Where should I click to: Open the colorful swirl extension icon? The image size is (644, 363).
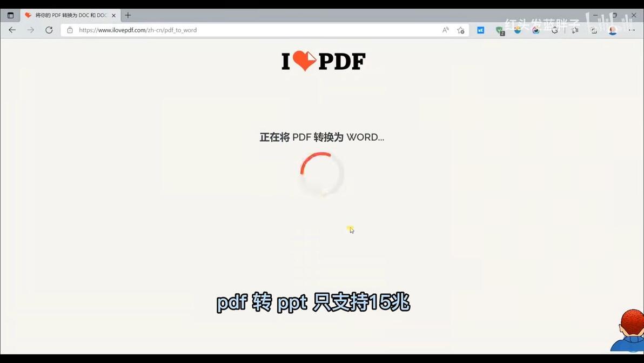click(536, 30)
